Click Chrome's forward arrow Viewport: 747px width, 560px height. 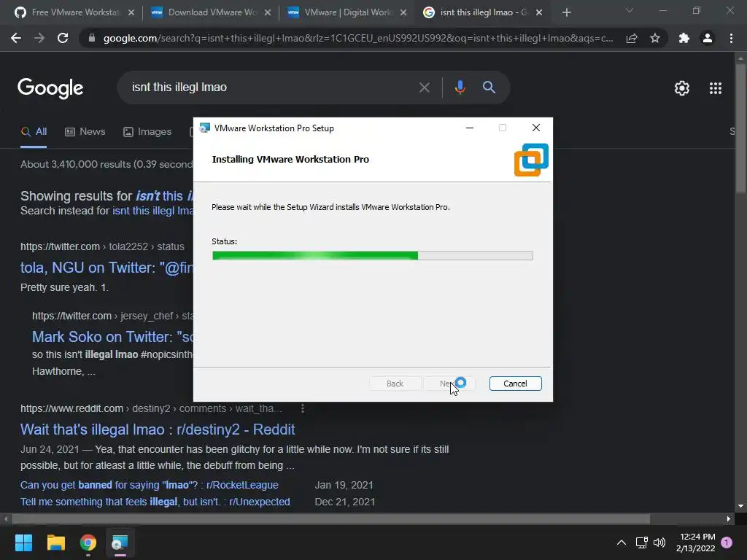coord(39,38)
